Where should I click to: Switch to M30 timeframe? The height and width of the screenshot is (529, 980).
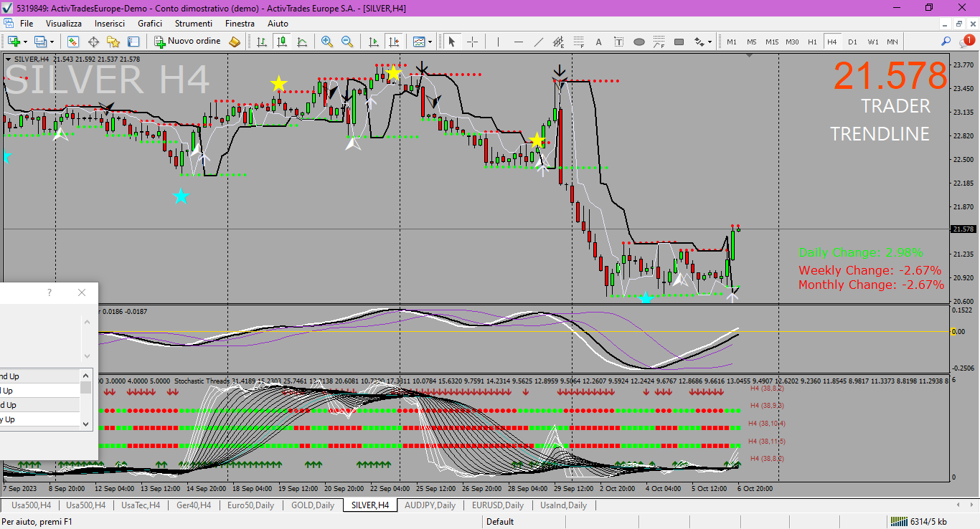tap(792, 42)
